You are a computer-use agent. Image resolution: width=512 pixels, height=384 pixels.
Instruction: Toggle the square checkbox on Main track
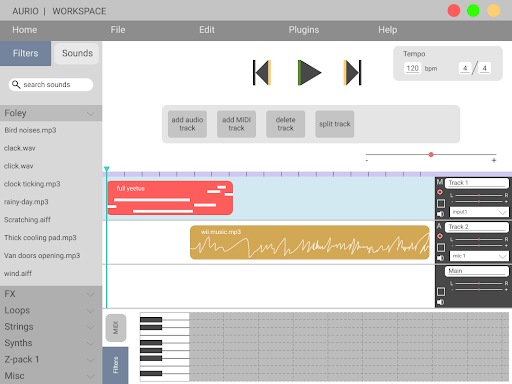click(441, 292)
